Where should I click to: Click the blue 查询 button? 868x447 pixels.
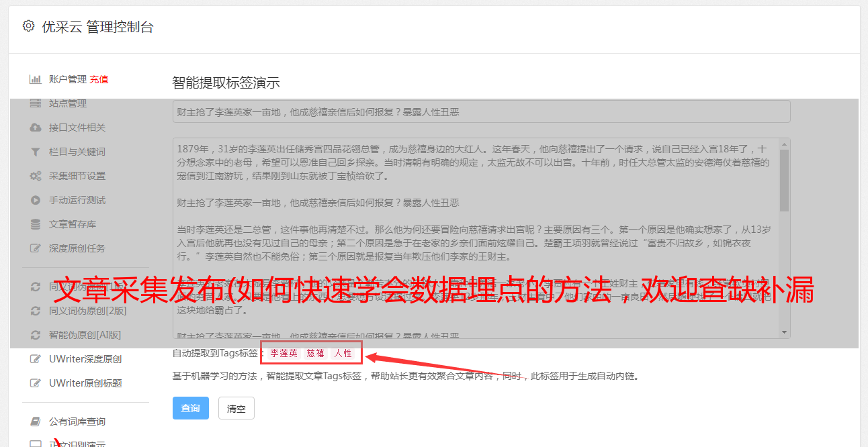191,408
